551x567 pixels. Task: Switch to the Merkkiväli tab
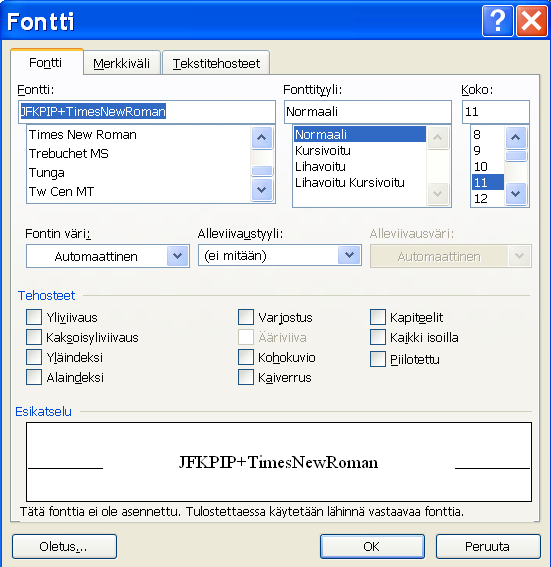pyautogui.click(x=121, y=63)
